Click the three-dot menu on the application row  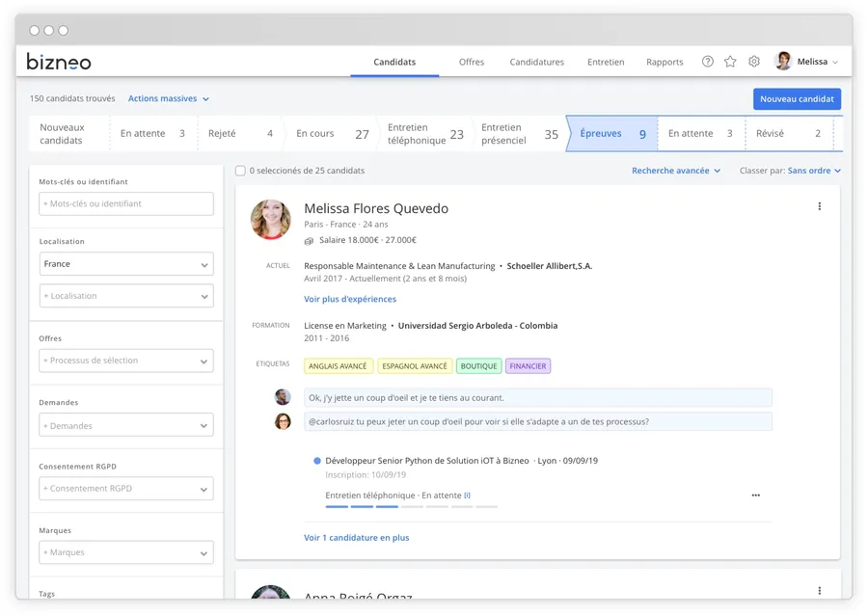tap(755, 495)
